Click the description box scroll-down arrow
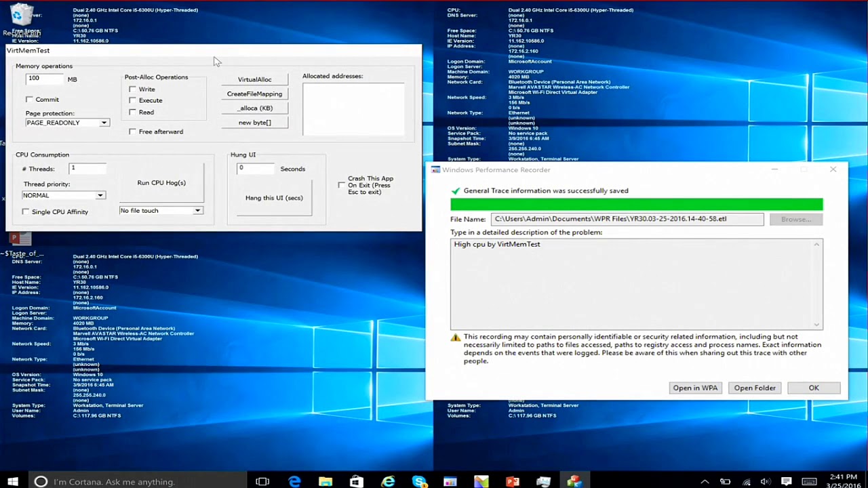Viewport: 868px width, 488px height. [816, 325]
